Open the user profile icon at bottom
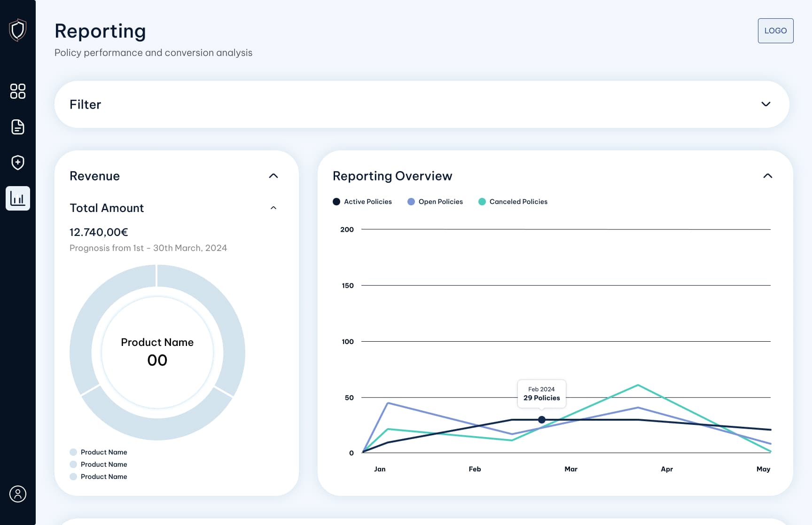The width and height of the screenshot is (812, 525). [18, 494]
